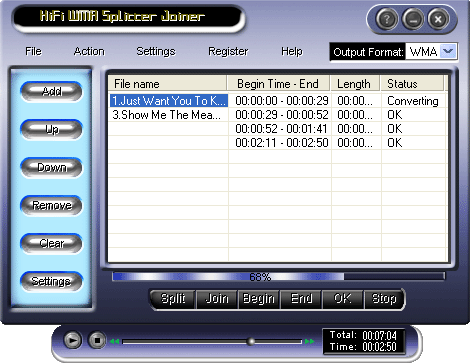Click the OK button in bottom toolbar

pos(343,299)
